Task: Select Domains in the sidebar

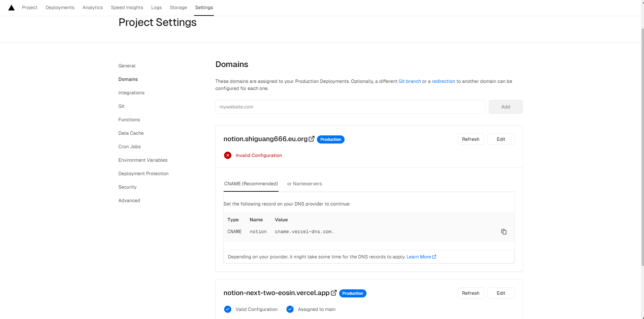Action: coord(128,79)
